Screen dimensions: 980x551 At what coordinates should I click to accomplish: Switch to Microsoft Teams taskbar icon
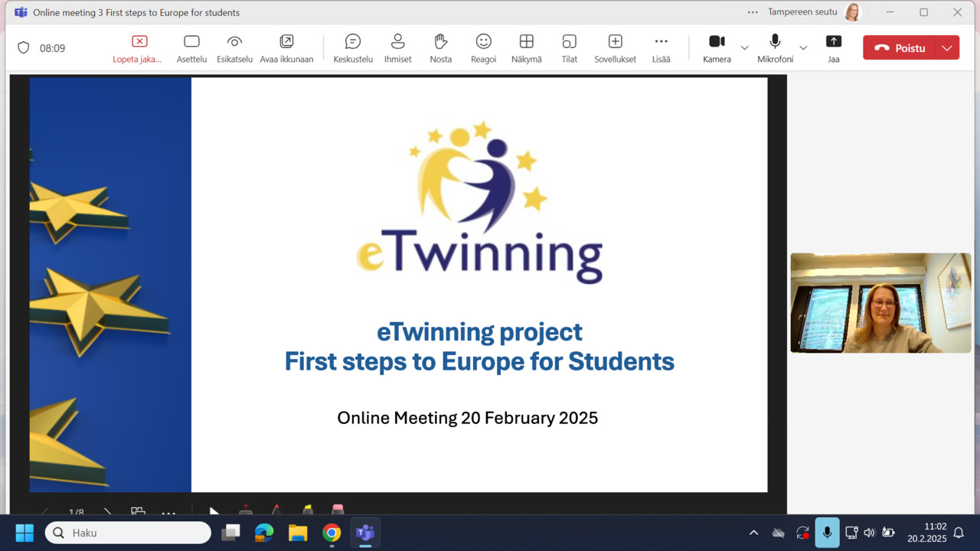tap(365, 533)
